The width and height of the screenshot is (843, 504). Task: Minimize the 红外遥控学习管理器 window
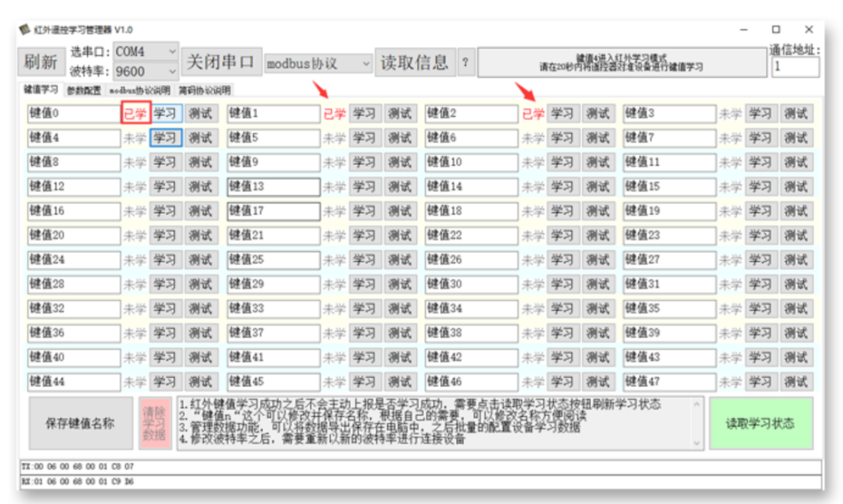pyautogui.click(x=744, y=29)
